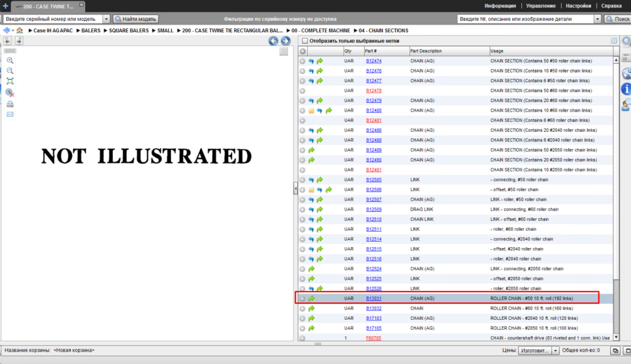Email the page with the envelope icon
The image size is (631, 364).
click(10, 115)
